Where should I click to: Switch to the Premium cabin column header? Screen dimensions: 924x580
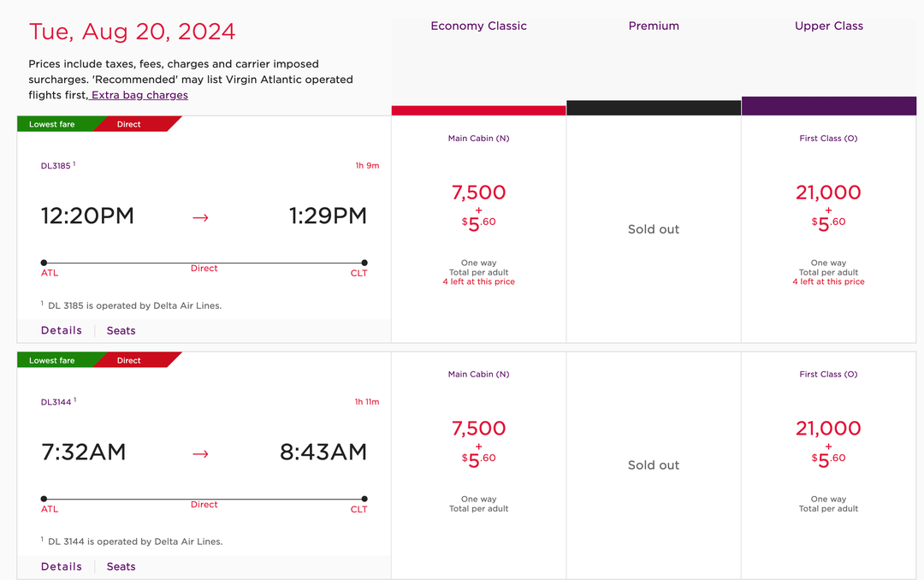coord(653,26)
